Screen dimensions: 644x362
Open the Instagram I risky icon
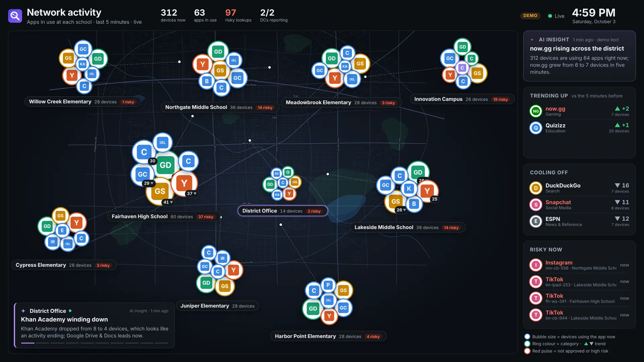coord(536,265)
